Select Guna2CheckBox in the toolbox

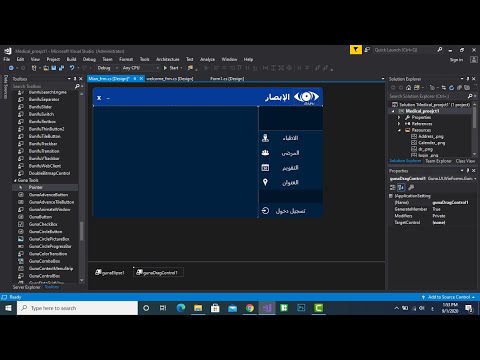(43, 224)
